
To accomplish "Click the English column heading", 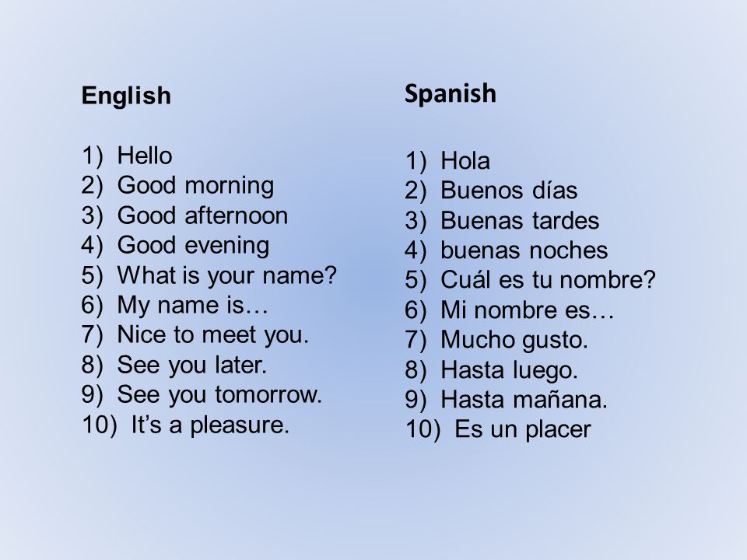I will tap(126, 96).
